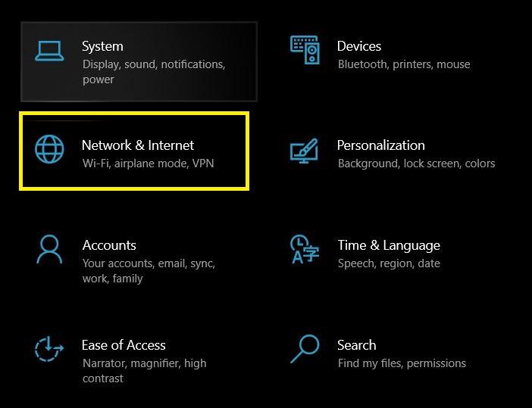The width and height of the screenshot is (532, 408).
Task: Open the Devices settings title
Action: [359, 46]
